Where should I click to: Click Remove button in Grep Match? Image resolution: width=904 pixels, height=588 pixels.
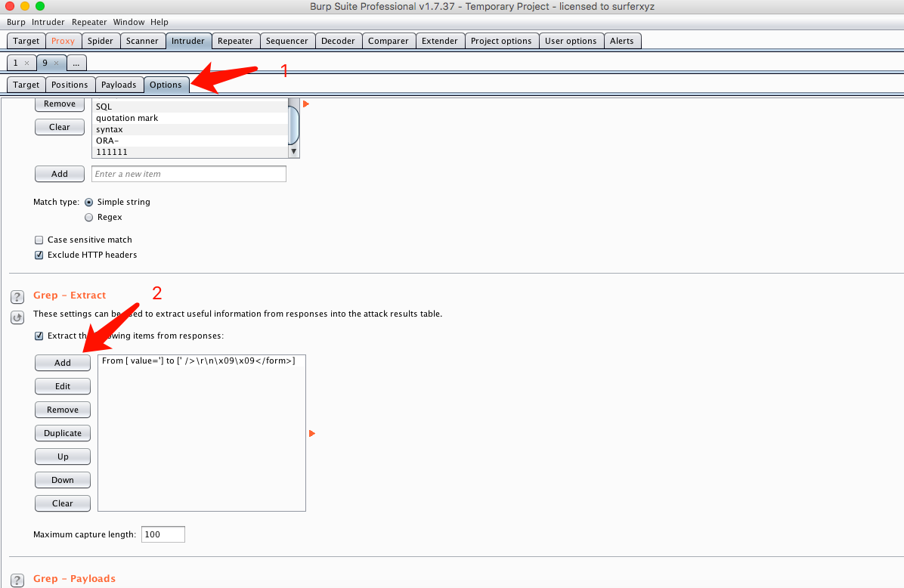[x=60, y=104]
